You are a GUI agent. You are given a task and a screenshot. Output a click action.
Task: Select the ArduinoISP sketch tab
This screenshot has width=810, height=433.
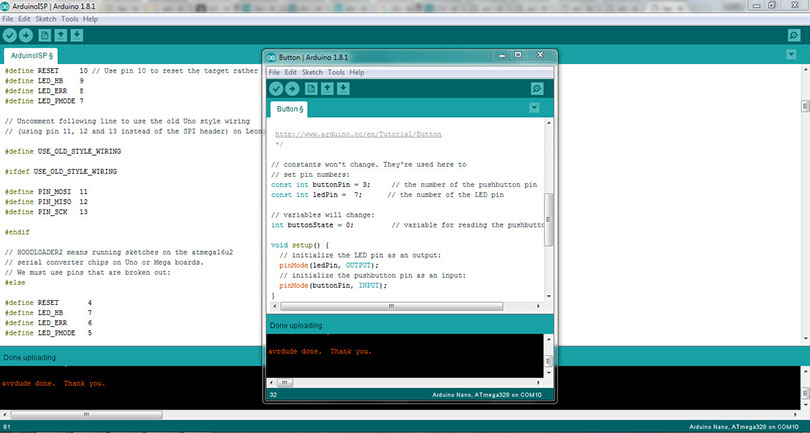[31, 55]
